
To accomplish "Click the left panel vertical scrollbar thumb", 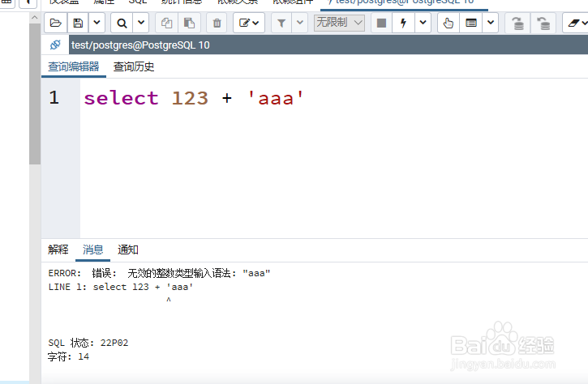I will click(x=35, y=94).
